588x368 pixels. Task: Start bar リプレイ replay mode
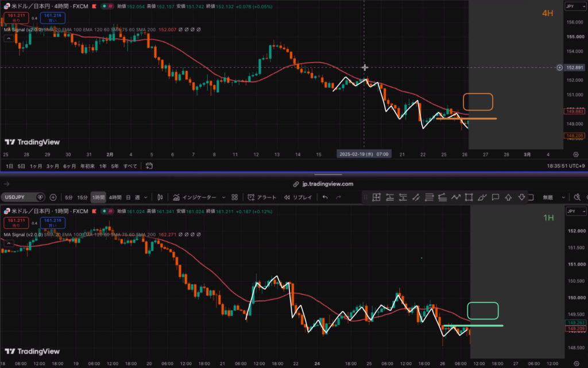(x=298, y=197)
